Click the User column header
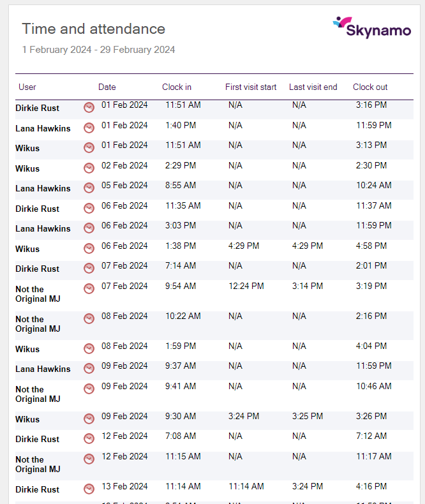This screenshot has height=504, width=425. coord(27,87)
